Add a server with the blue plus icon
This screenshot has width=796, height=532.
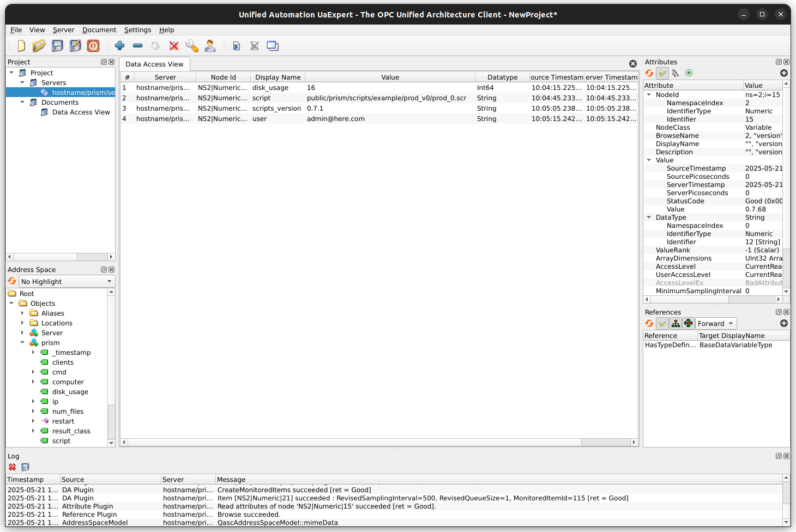click(x=120, y=46)
